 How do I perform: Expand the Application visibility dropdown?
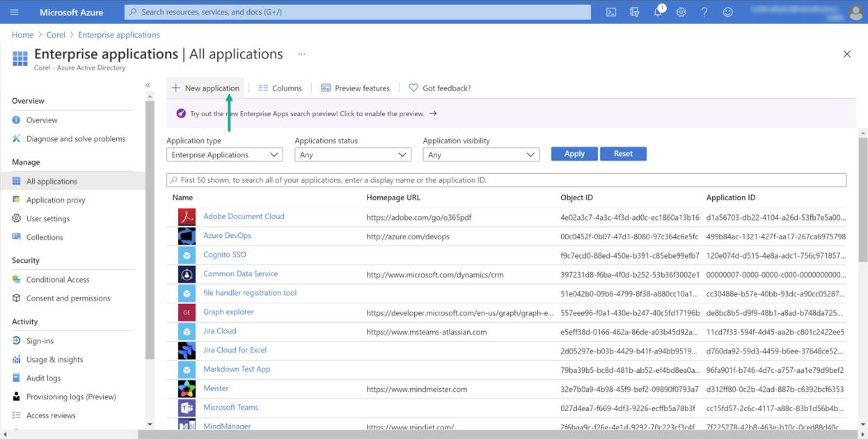(x=481, y=154)
